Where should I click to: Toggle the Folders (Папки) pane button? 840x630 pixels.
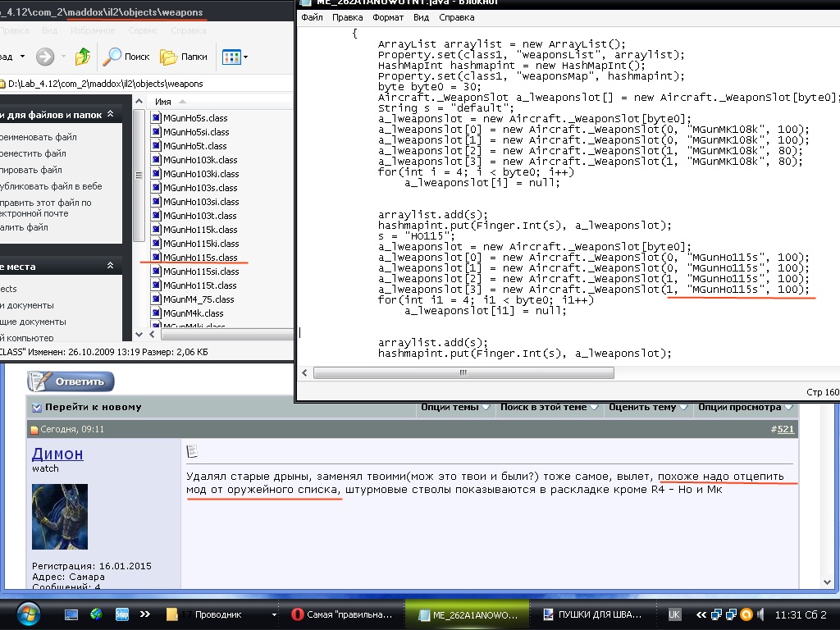(184, 57)
